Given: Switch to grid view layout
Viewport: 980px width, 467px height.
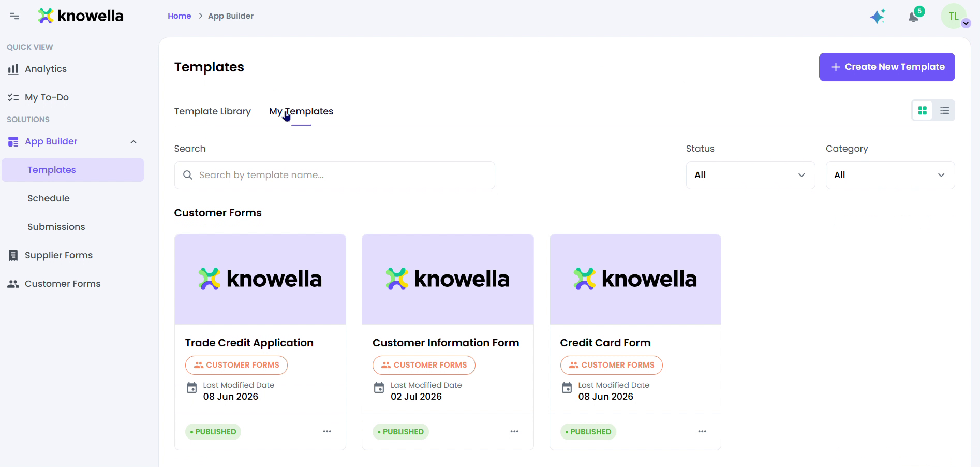Looking at the screenshot, I should (923, 110).
